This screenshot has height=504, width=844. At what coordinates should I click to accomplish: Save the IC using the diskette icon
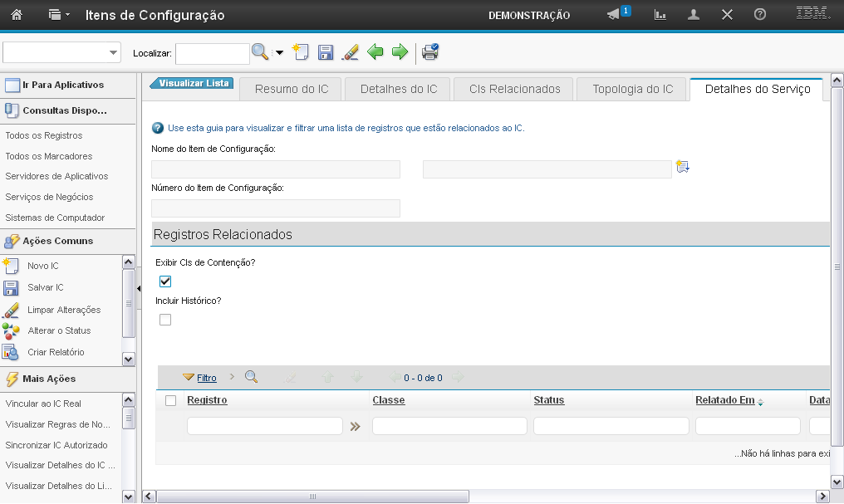[x=326, y=52]
